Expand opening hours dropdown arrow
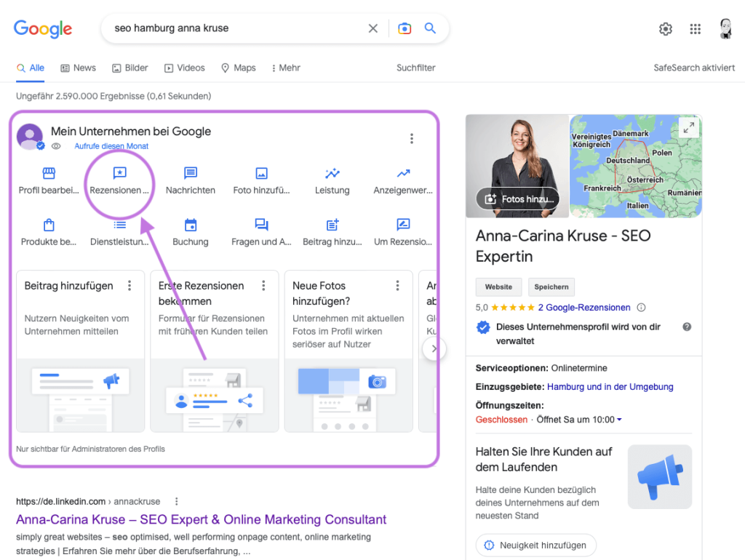The height and width of the screenshot is (560, 745). 619,420
